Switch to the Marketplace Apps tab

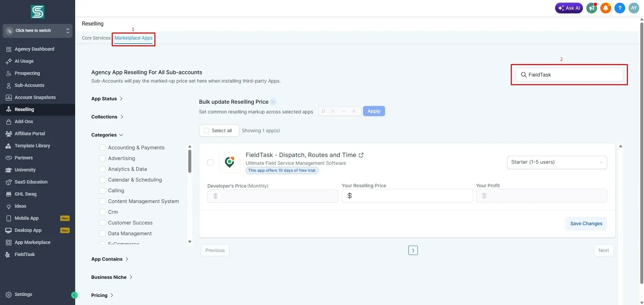pos(134,38)
